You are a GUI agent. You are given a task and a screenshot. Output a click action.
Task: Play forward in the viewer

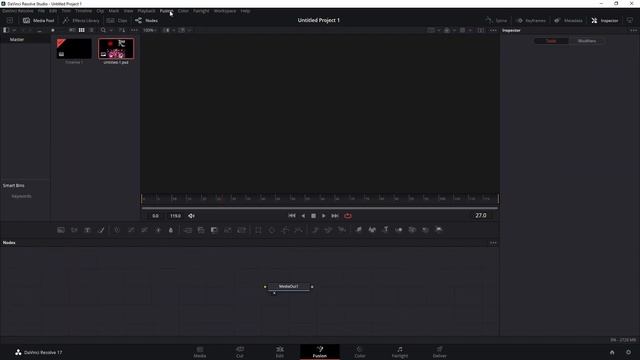coord(324,216)
